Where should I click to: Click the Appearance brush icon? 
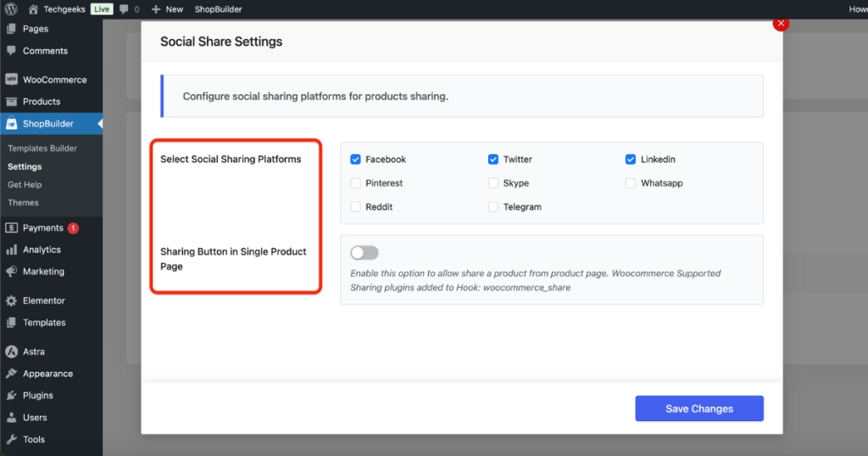click(11, 374)
